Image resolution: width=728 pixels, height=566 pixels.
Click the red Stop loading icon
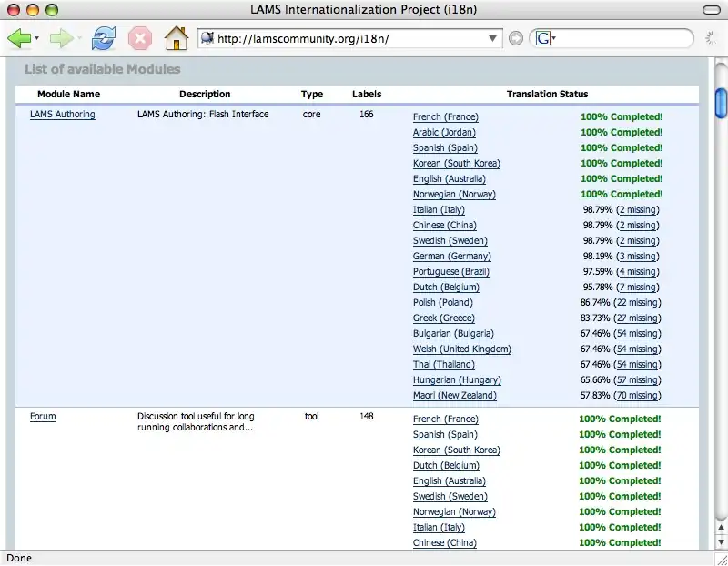coord(139,38)
